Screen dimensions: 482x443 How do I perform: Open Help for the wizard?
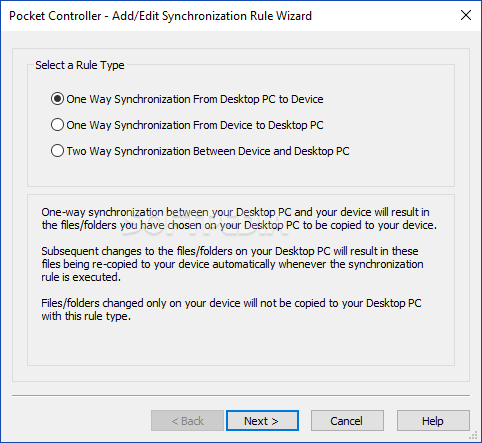[433, 421]
